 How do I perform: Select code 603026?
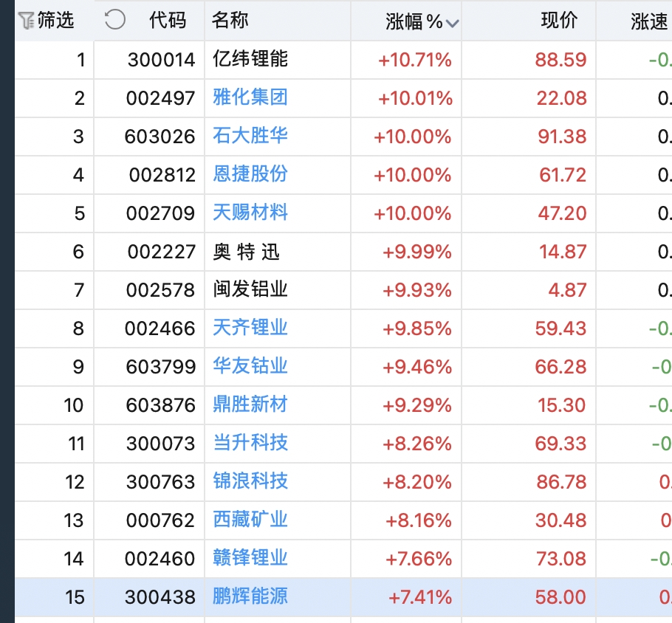160,137
